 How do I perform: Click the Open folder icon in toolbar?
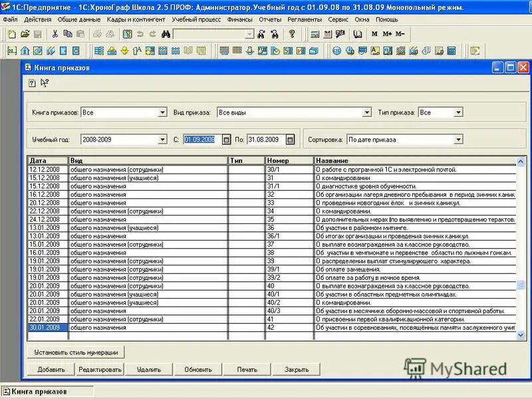pos(25,34)
